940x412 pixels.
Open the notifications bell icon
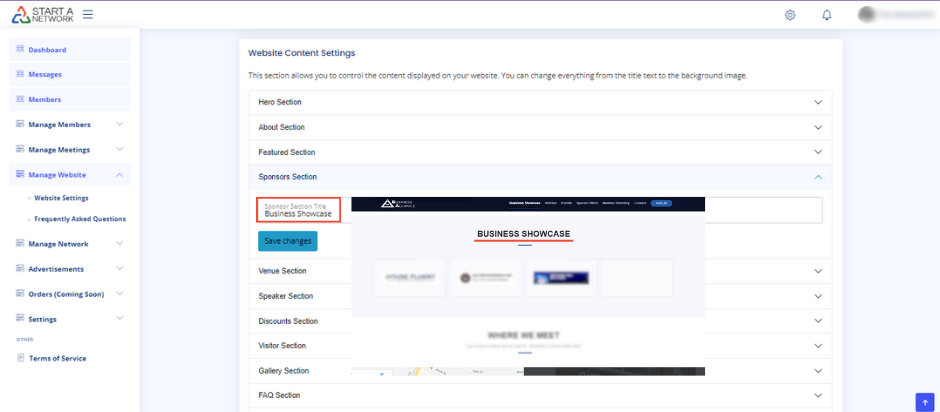pyautogui.click(x=827, y=15)
